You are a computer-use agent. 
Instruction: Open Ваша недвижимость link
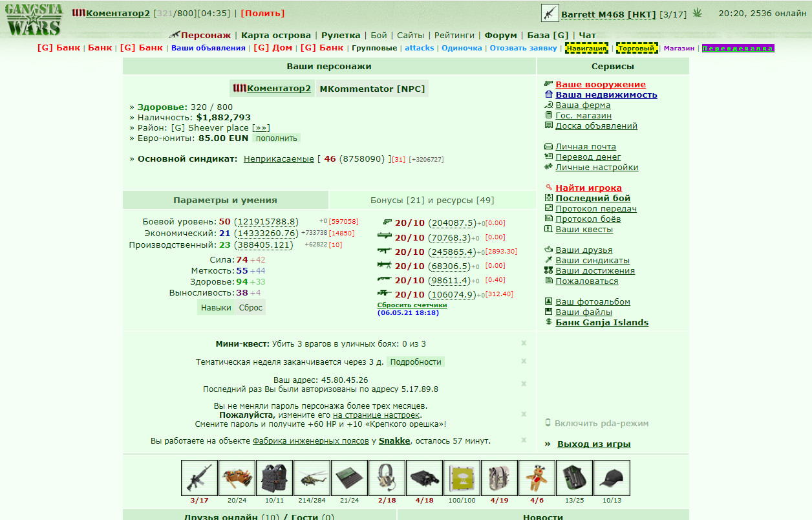[606, 95]
